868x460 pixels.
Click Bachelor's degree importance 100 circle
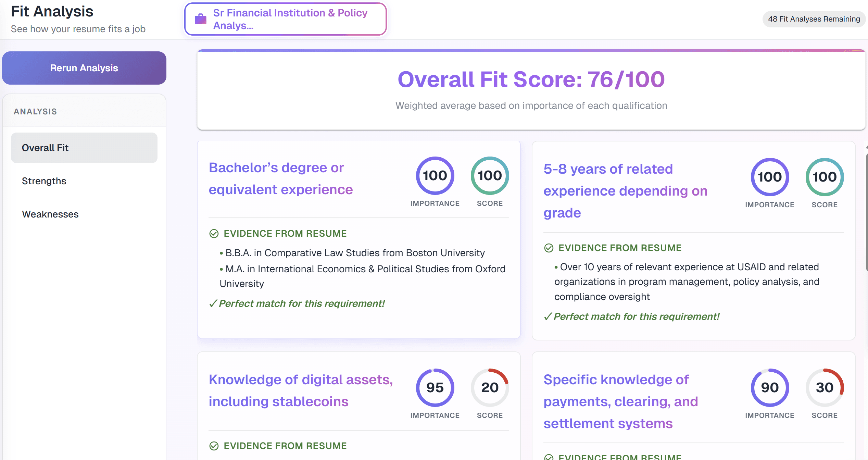click(435, 176)
